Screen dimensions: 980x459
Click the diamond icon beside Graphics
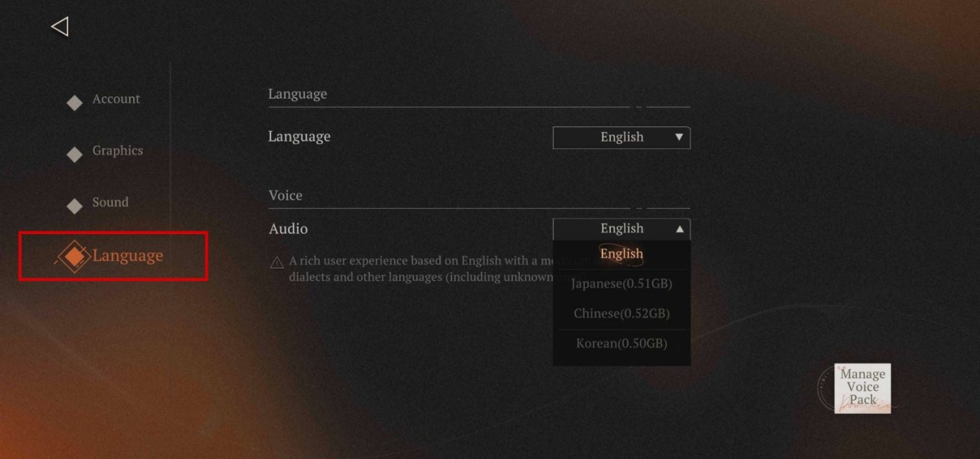pyautogui.click(x=74, y=155)
